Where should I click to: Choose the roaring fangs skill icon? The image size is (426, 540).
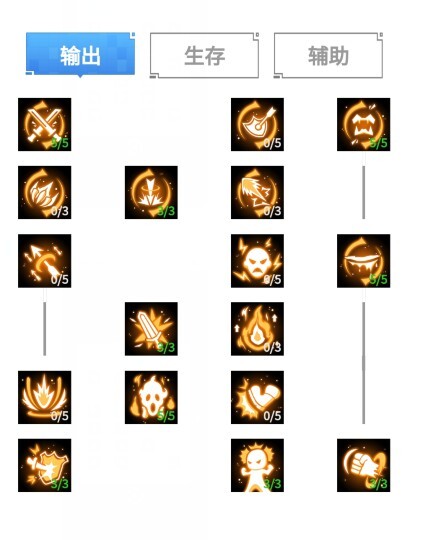(x=363, y=124)
